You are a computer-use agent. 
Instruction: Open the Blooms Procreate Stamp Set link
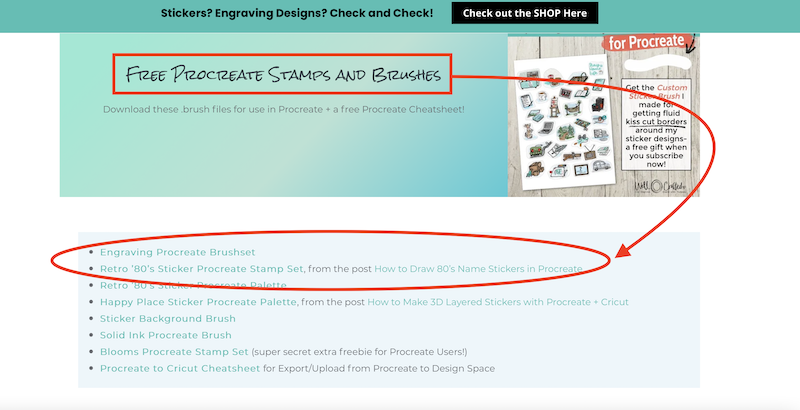[174, 352]
